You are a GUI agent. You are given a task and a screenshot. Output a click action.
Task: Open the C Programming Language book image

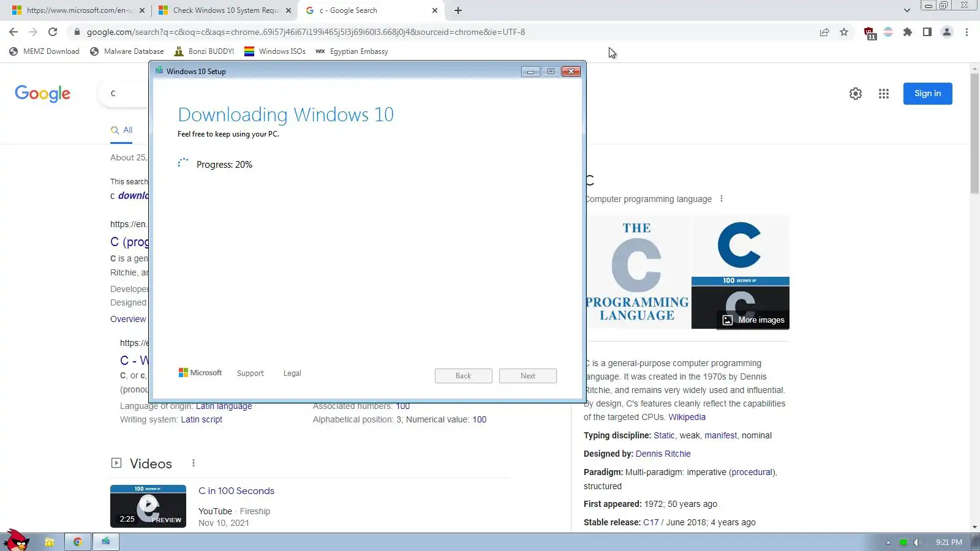[x=637, y=272]
